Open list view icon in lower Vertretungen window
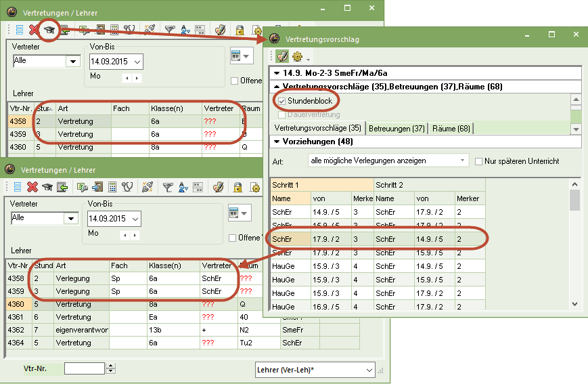This screenshot has height=384, width=588. (17, 186)
